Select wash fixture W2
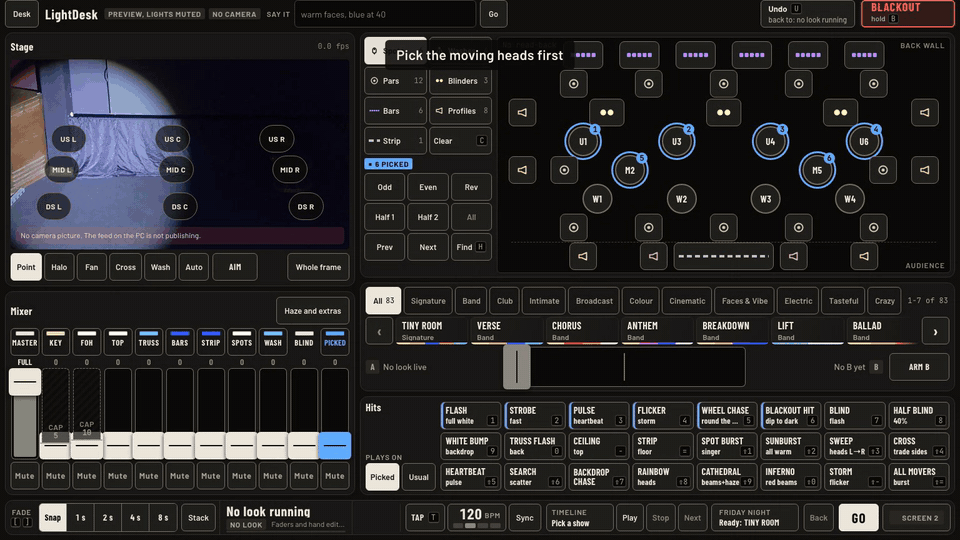Viewport: 960px width, 540px height. click(x=681, y=199)
